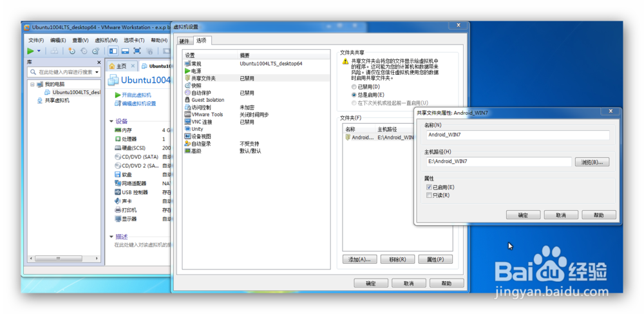Switch to the 主页 tab
644x314 pixels.
tap(122, 66)
